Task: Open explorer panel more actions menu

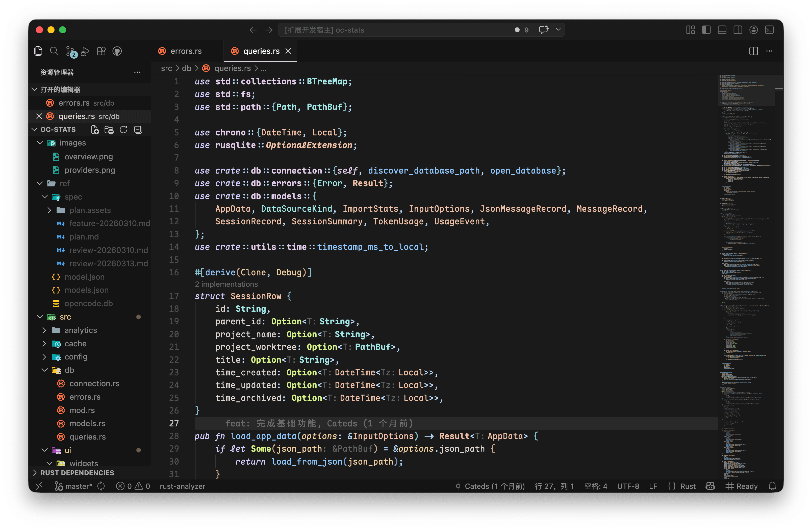Action: (137, 72)
